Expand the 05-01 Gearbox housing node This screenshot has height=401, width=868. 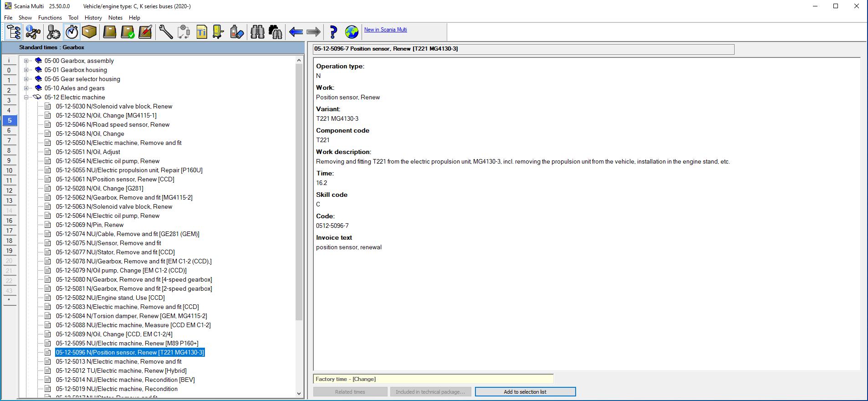coord(26,70)
